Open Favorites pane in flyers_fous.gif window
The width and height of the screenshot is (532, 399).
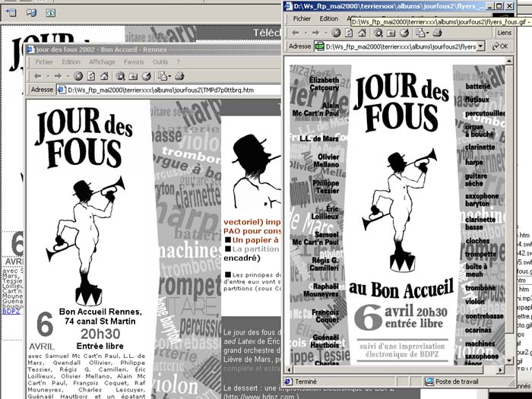pos(391,33)
